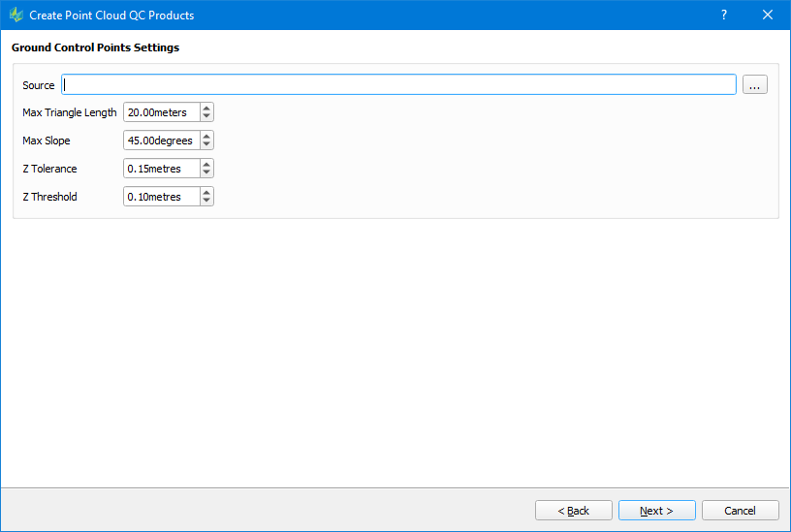Increase Max Triangle Length with up arrow
Screen dimensions: 791x532
[x=206, y=109]
